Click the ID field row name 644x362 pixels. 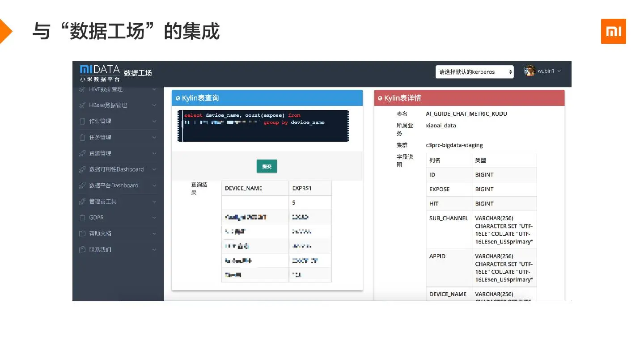432,175
